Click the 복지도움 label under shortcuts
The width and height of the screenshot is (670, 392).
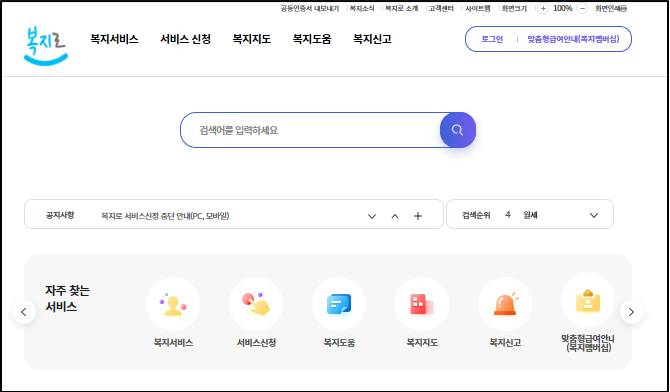click(x=339, y=342)
